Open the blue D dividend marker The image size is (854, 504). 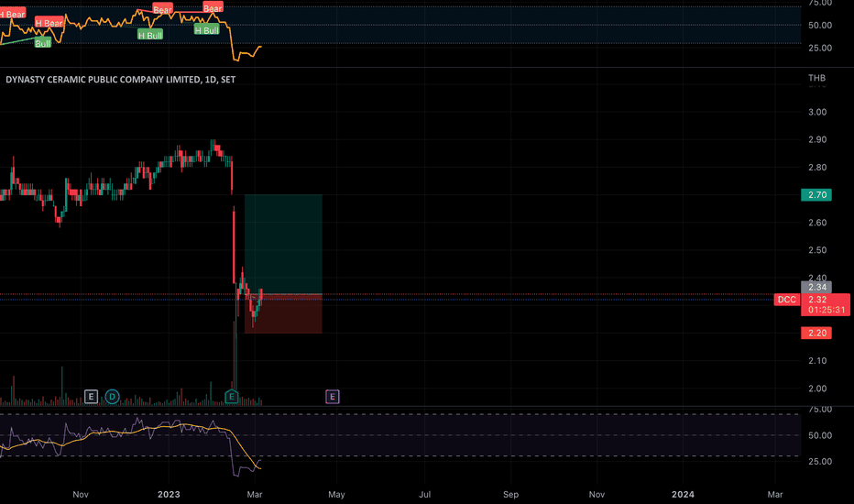(x=112, y=397)
